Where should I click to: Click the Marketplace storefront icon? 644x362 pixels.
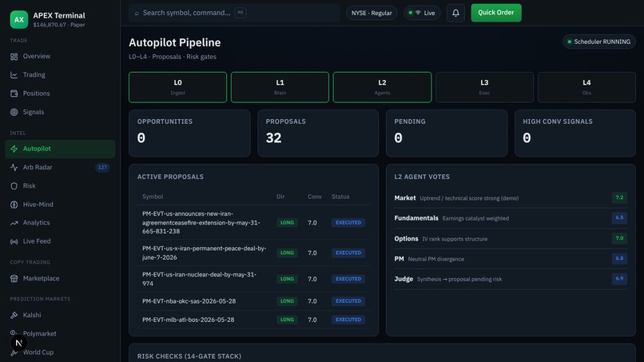coord(14,279)
